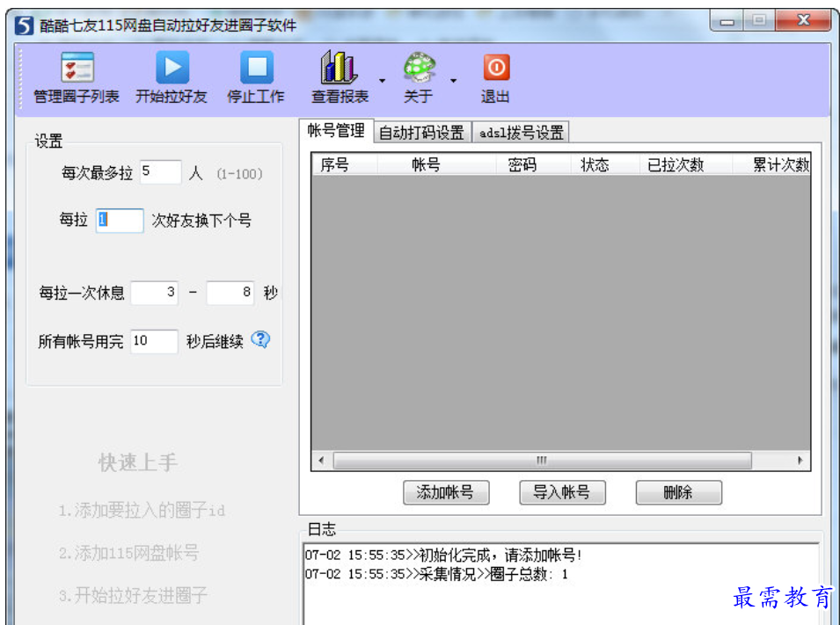
Task: Click the 添加帐号 button
Action: coord(446,492)
